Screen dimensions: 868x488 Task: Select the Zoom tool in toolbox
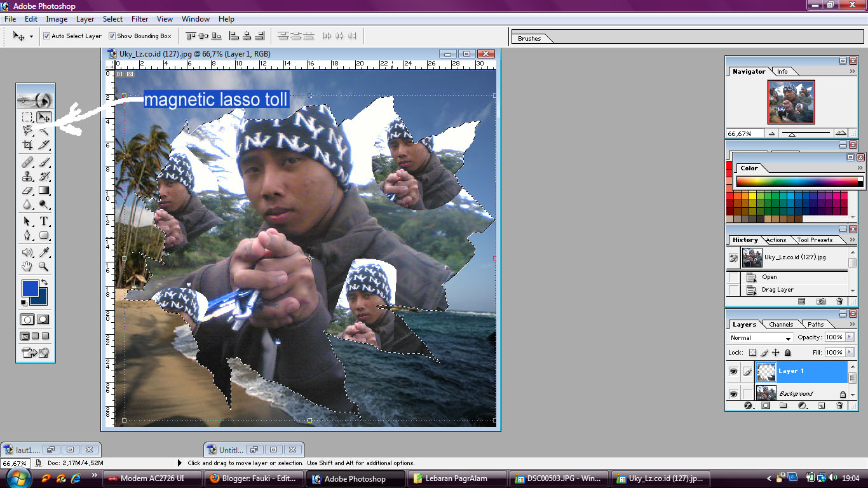pyautogui.click(x=44, y=266)
